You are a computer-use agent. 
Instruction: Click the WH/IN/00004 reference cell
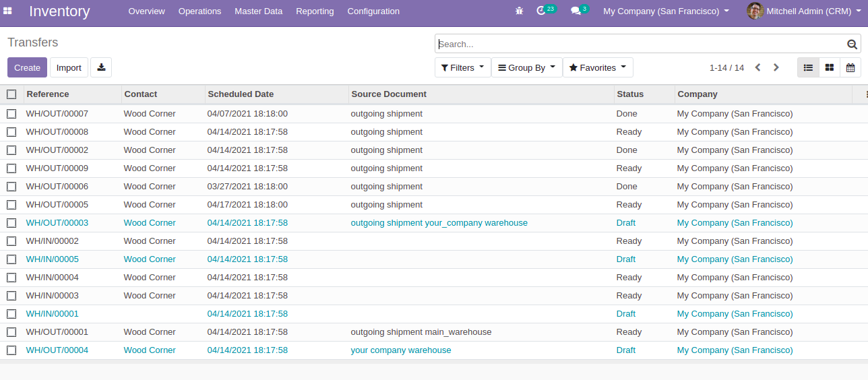[x=53, y=278]
